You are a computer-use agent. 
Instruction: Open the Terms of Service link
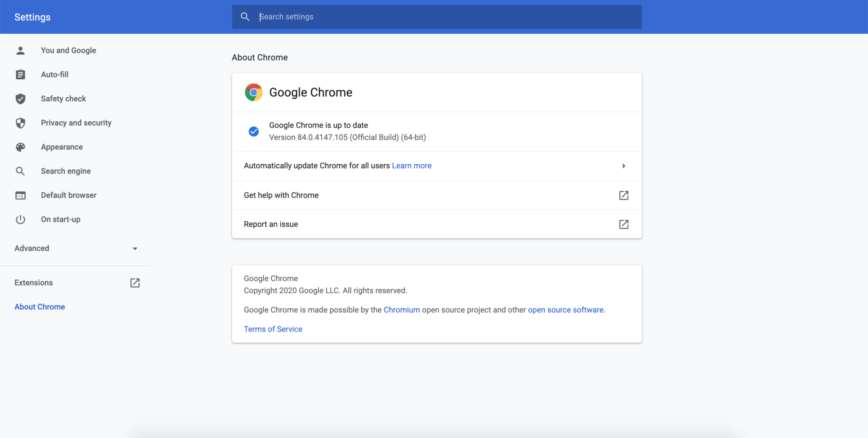(273, 329)
